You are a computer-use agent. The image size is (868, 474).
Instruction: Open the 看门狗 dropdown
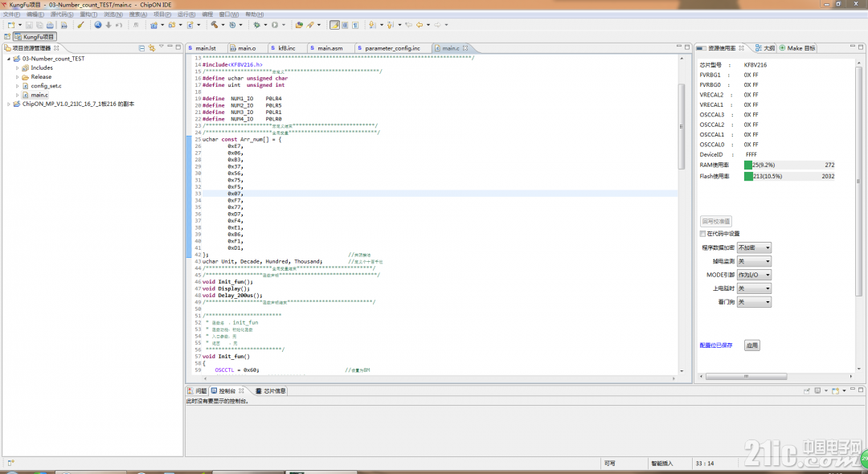tap(754, 302)
